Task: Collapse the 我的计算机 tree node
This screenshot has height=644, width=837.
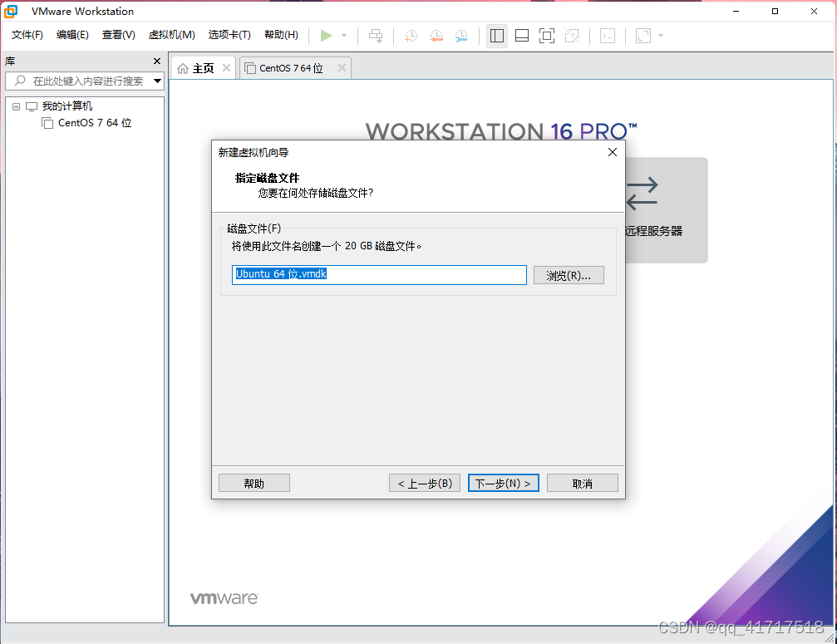Action: pyautogui.click(x=17, y=106)
